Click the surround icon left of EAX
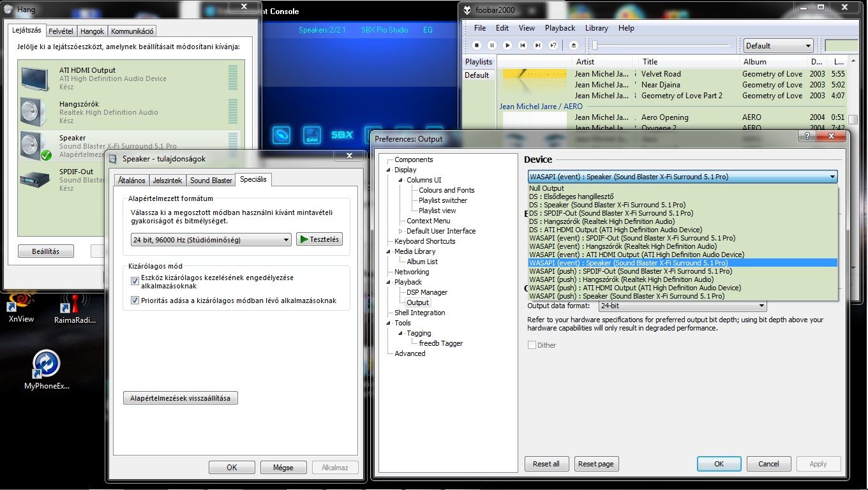 (x=281, y=135)
